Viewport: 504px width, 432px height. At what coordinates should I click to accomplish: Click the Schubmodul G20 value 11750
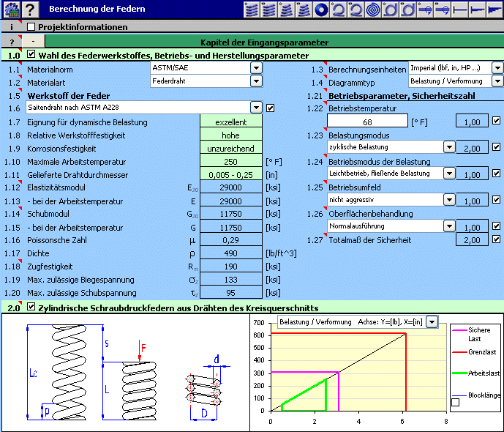pyautogui.click(x=230, y=214)
